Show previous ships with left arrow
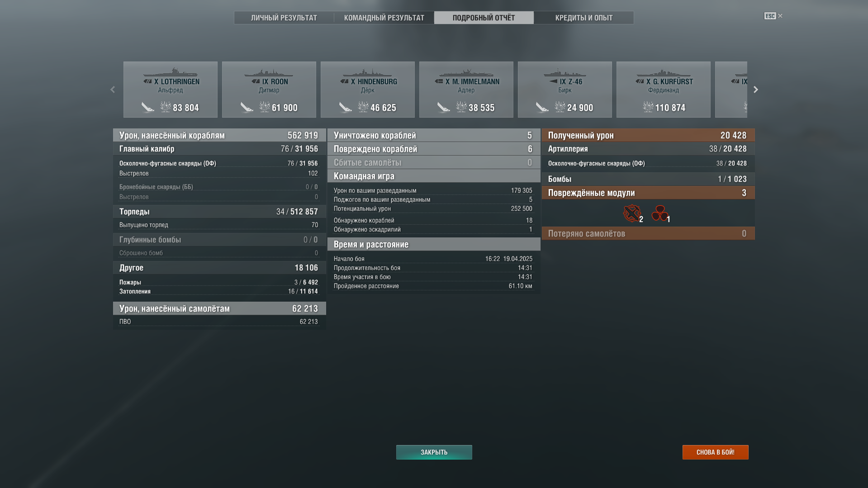 tap(113, 90)
